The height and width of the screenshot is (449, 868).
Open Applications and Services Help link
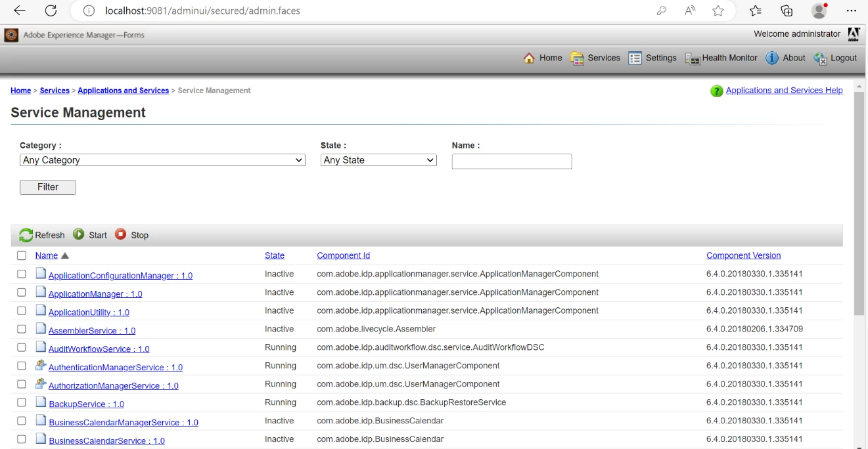point(784,91)
